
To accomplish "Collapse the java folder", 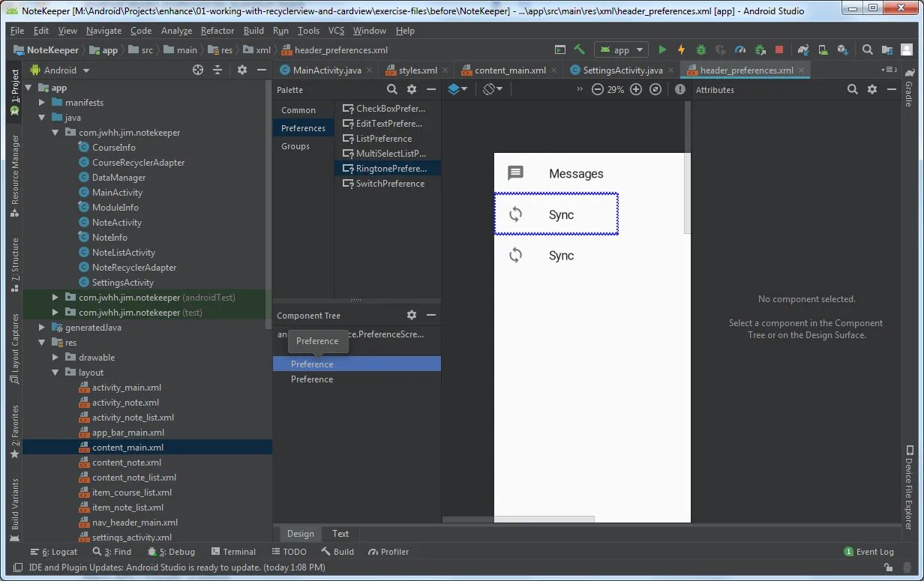I will tap(42, 118).
